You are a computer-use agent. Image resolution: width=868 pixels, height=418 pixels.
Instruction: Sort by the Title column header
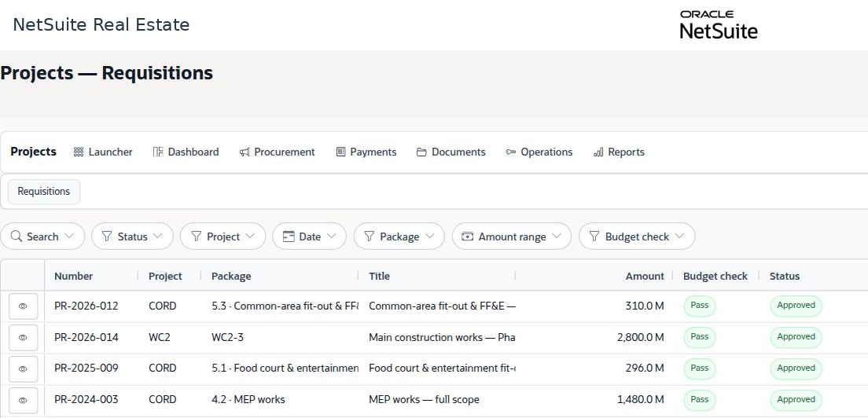(379, 276)
